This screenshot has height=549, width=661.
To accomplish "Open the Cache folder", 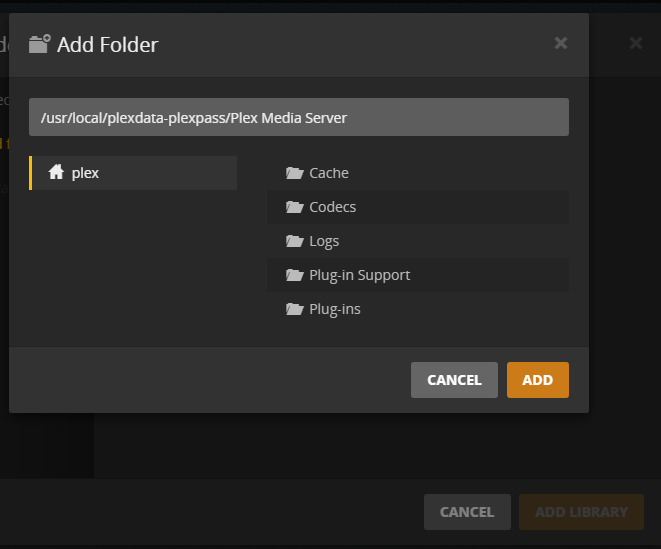I will (418, 173).
